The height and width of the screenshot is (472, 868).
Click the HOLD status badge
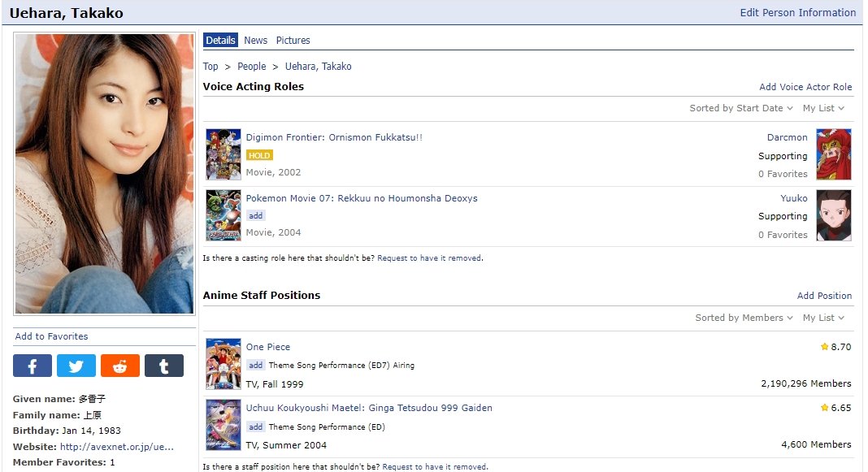tap(259, 155)
